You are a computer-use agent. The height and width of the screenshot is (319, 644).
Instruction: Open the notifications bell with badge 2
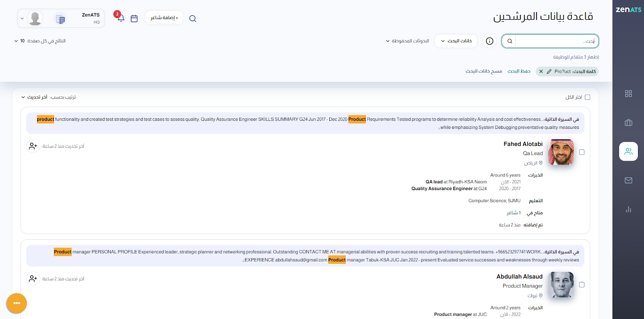pos(120,18)
